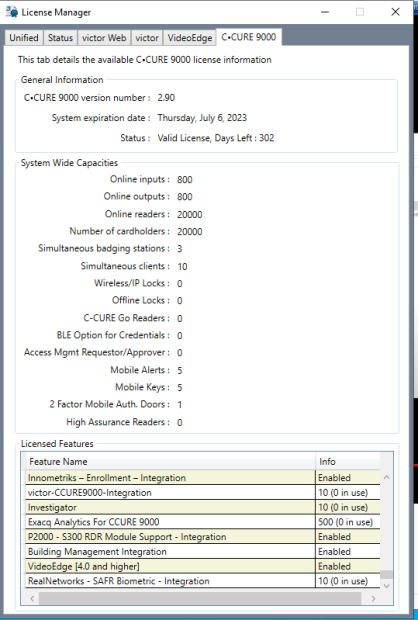
Task: Open the Status tab
Action: (x=61, y=38)
